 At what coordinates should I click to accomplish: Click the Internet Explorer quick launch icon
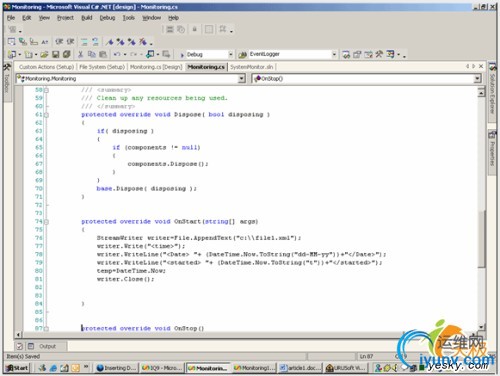tap(53, 368)
